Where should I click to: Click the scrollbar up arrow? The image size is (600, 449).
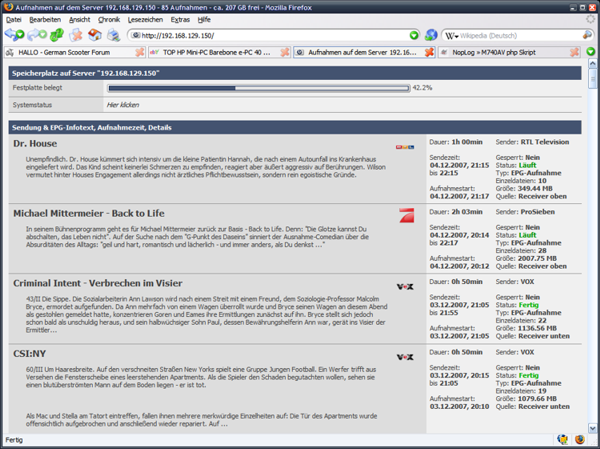click(592, 63)
